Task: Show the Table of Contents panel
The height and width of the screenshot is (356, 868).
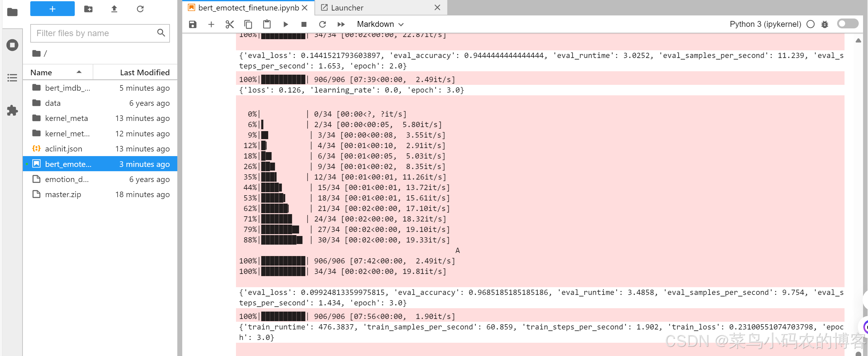Action: 12,78
